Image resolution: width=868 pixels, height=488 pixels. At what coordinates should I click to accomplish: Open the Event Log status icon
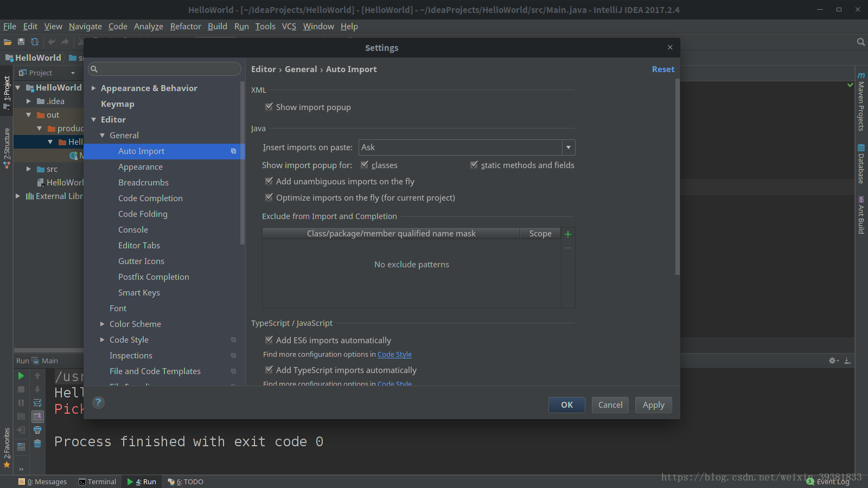pos(828,481)
